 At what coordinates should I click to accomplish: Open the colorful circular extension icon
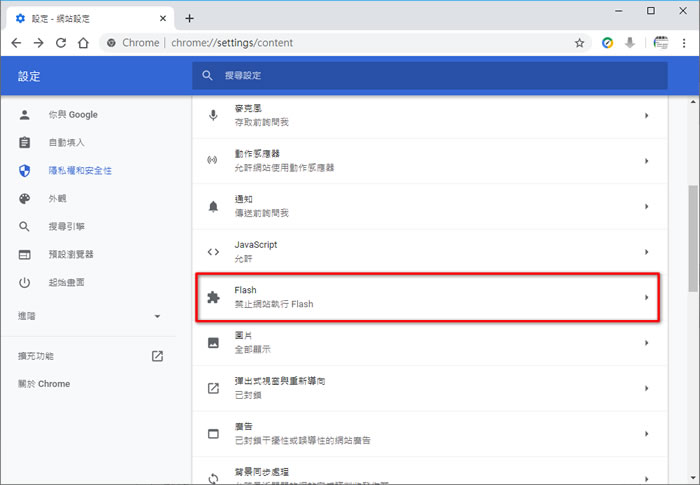click(x=607, y=43)
